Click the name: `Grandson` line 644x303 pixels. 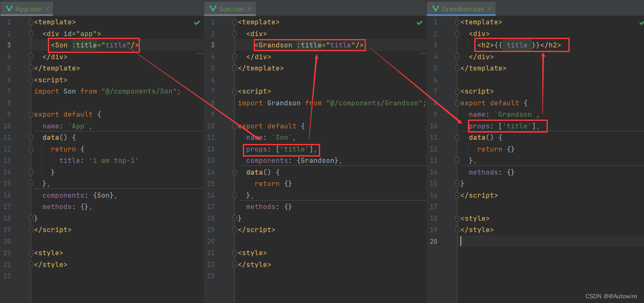505,114
